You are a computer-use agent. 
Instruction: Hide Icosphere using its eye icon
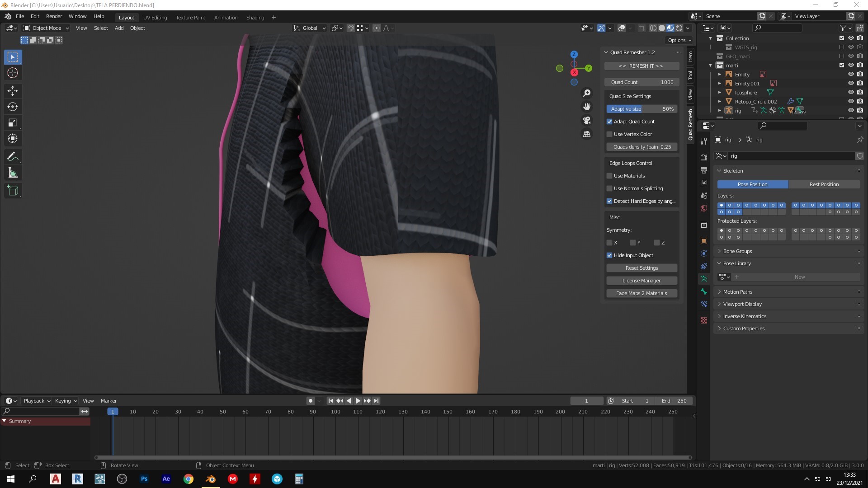[850, 93]
